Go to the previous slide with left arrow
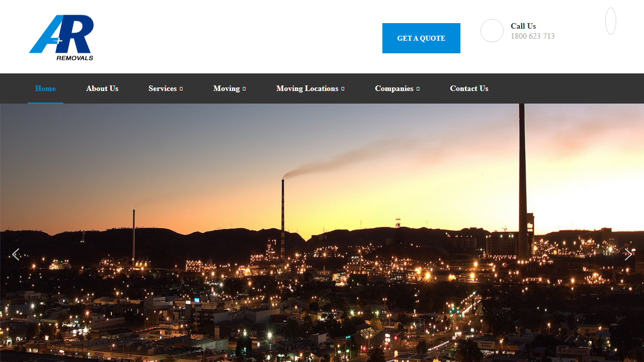 pyautogui.click(x=16, y=254)
